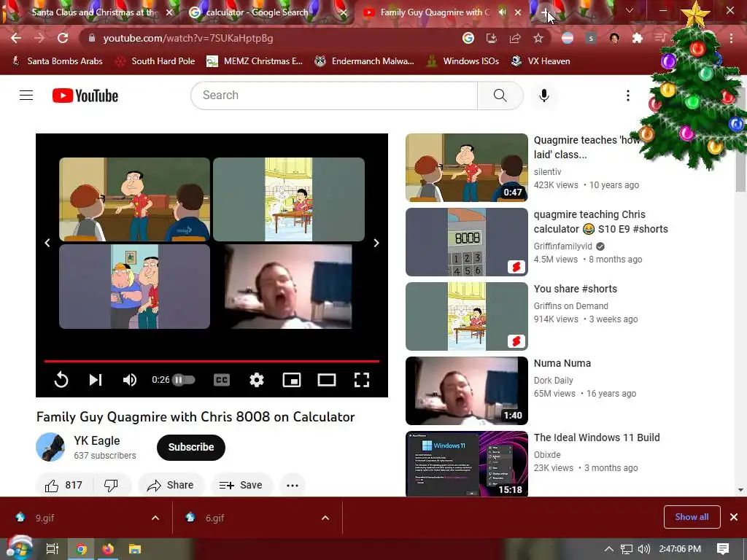Open Numa Numa sidebar video title
This screenshot has height=560, width=747.
pos(562,363)
